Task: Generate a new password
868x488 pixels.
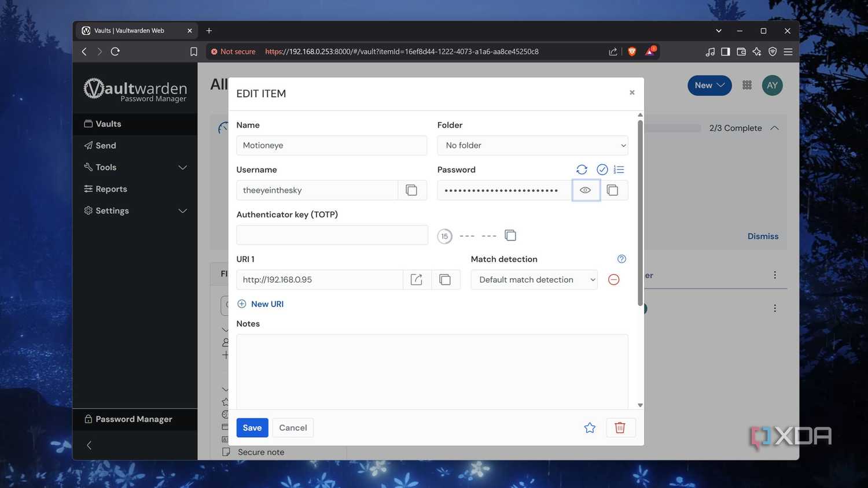Action: (582, 169)
